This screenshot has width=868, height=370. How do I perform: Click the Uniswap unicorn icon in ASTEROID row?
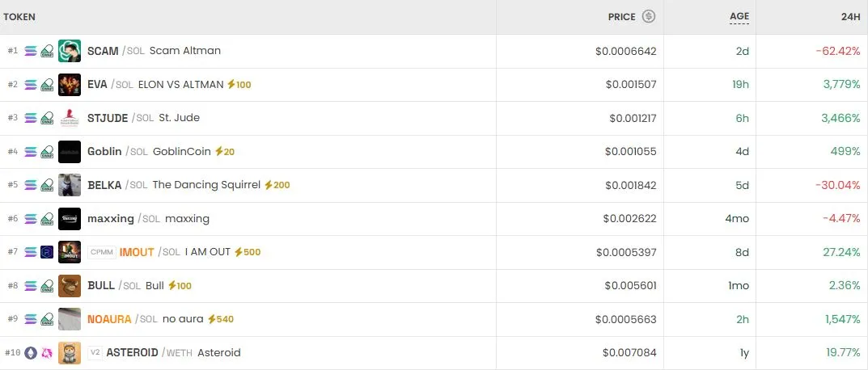[x=47, y=353]
